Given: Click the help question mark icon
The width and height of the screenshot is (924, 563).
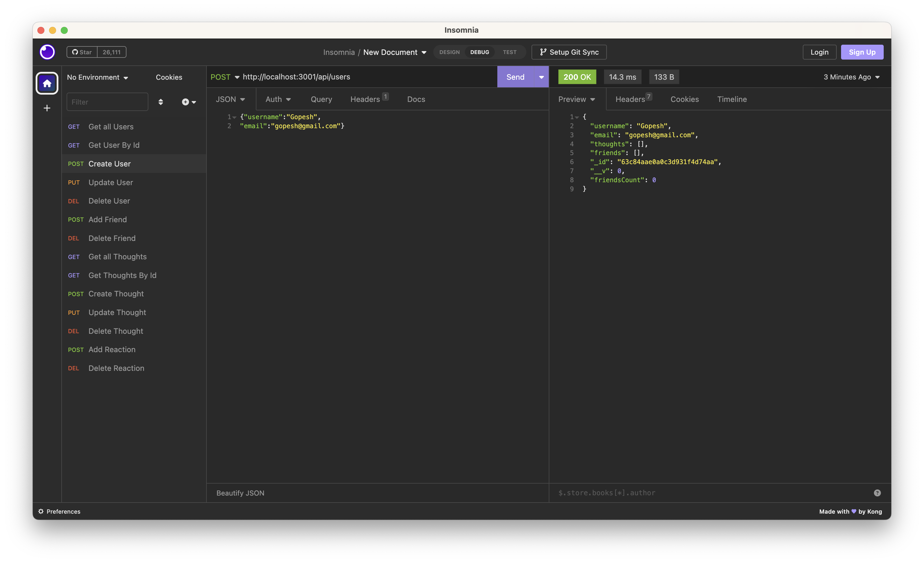Looking at the screenshot, I should tap(877, 493).
